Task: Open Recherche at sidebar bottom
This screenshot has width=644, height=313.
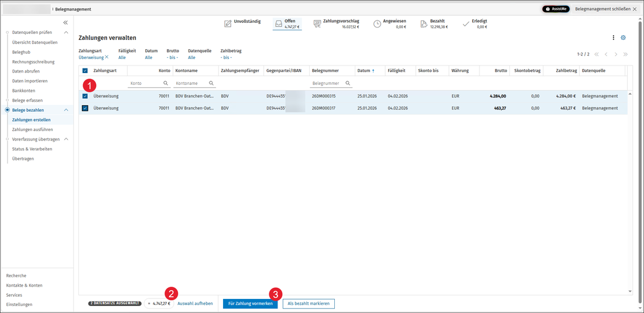Action: (x=16, y=276)
